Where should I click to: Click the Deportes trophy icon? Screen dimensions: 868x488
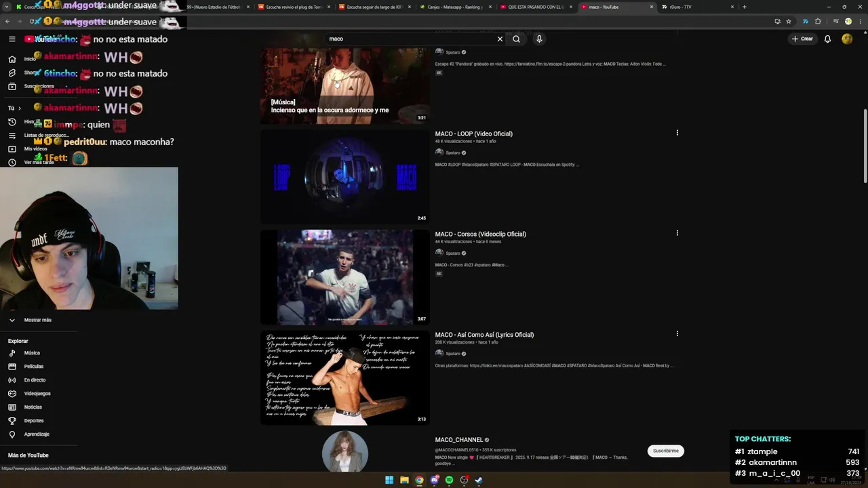(x=12, y=420)
